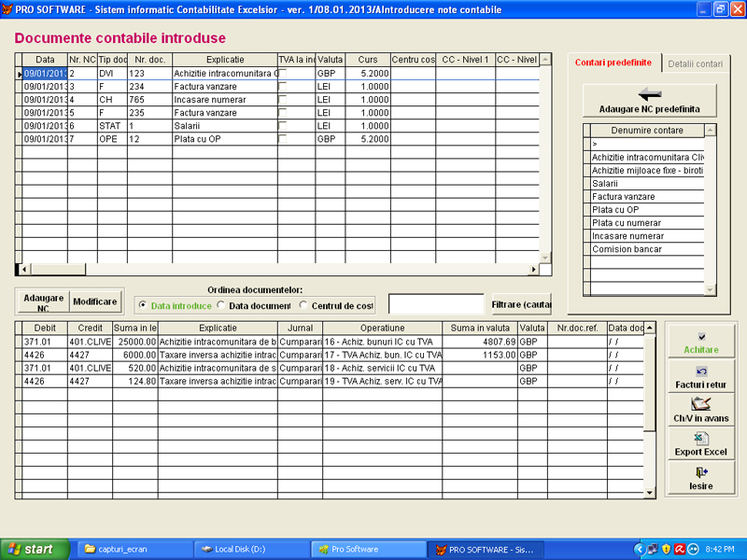Click the Curs value 5.2000 in DVI row
The image size is (747, 560).
pos(368,73)
